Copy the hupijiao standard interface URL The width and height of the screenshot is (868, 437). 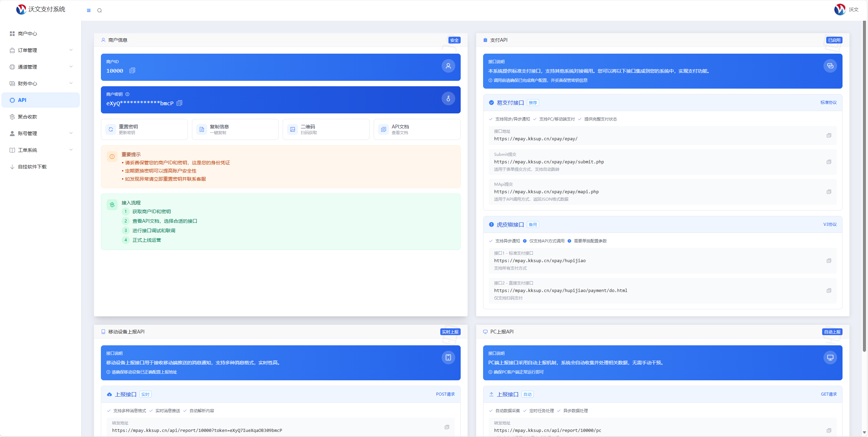pyautogui.click(x=829, y=261)
